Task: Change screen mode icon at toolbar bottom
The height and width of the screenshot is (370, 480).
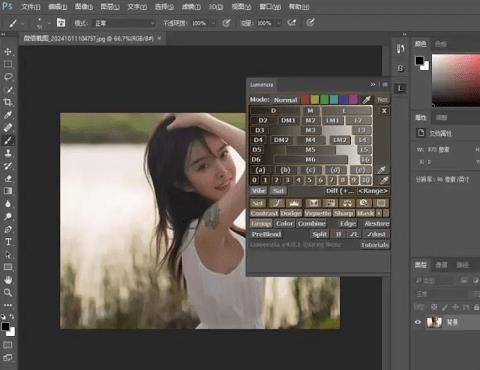Action: coord(8,358)
